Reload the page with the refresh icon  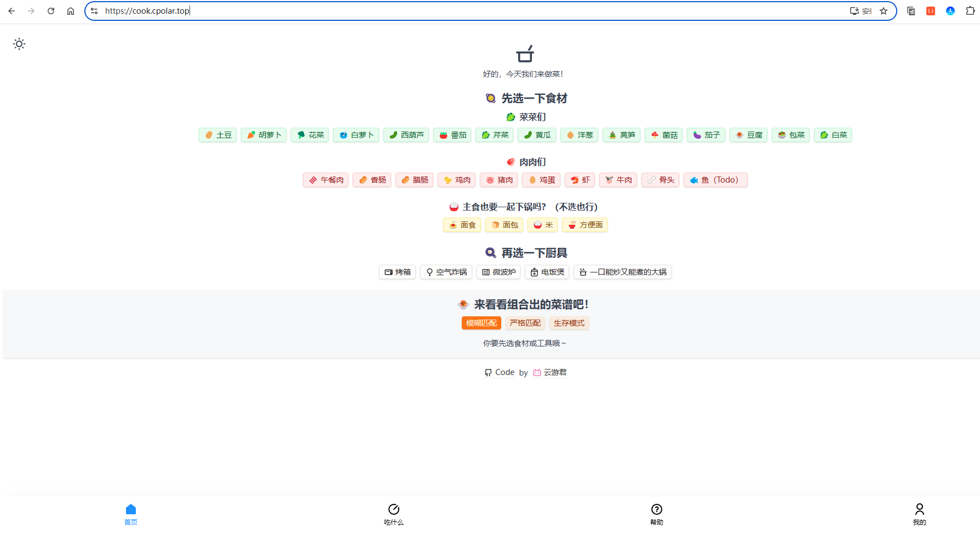pos(51,11)
